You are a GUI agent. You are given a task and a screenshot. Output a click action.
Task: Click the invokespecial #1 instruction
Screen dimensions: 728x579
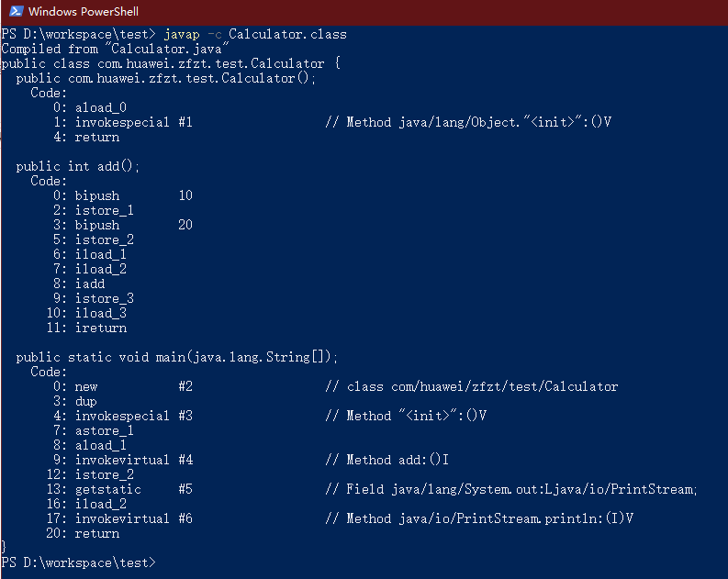133,122
